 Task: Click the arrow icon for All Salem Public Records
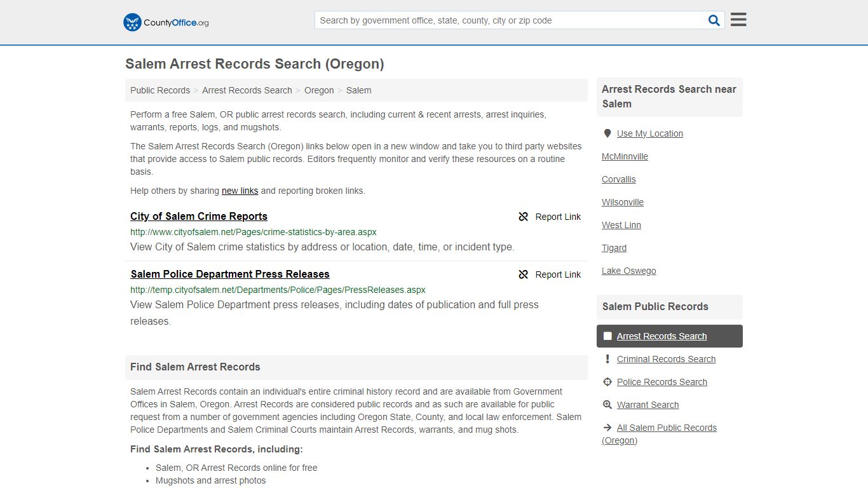(607, 428)
